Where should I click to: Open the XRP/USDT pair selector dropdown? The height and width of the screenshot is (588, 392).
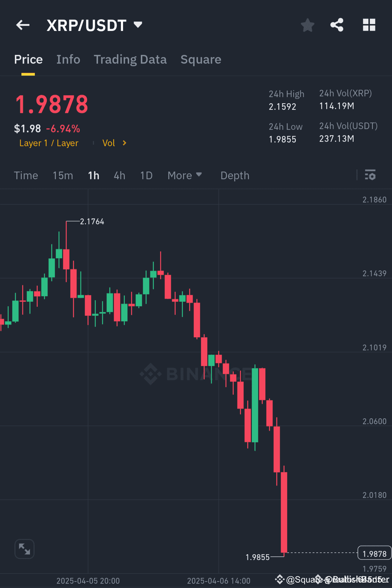[138, 25]
